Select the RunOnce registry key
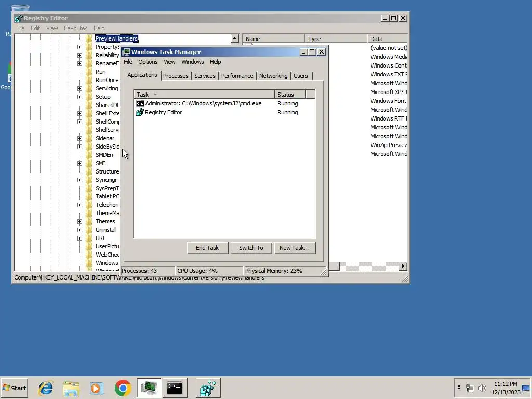Image resolution: width=532 pixels, height=399 pixels. click(x=107, y=80)
